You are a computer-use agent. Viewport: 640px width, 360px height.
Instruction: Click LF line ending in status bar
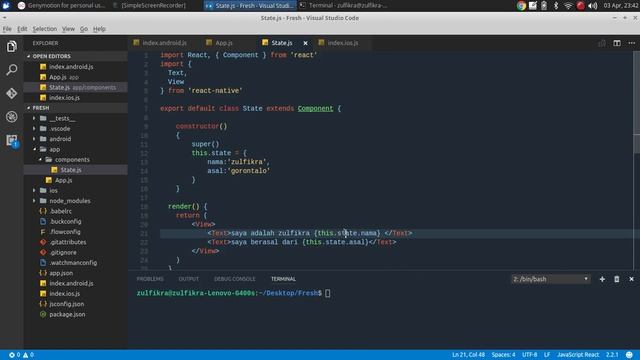(x=547, y=355)
